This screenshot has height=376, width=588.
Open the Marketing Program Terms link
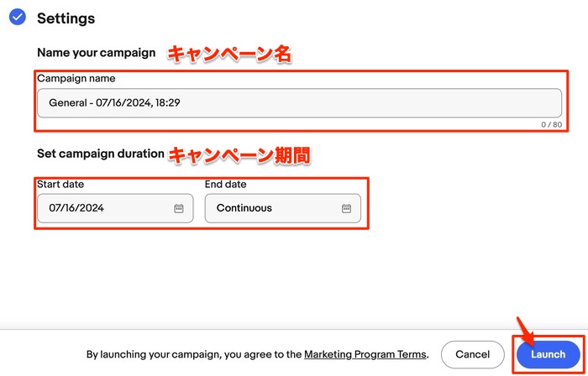tap(365, 355)
